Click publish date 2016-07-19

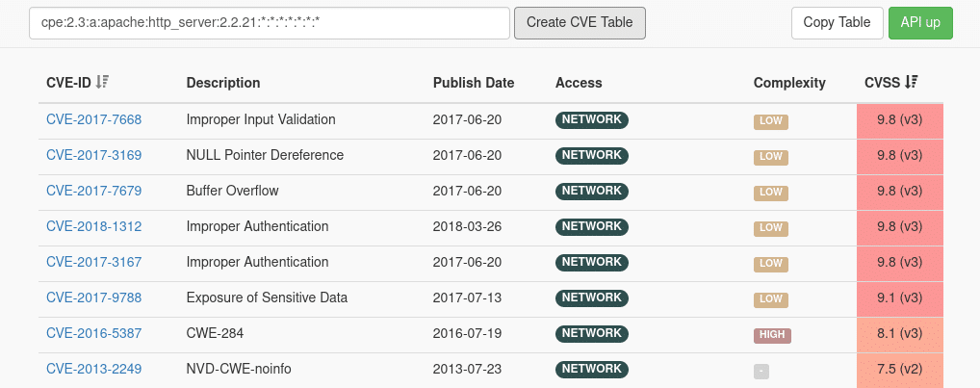[468, 333]
